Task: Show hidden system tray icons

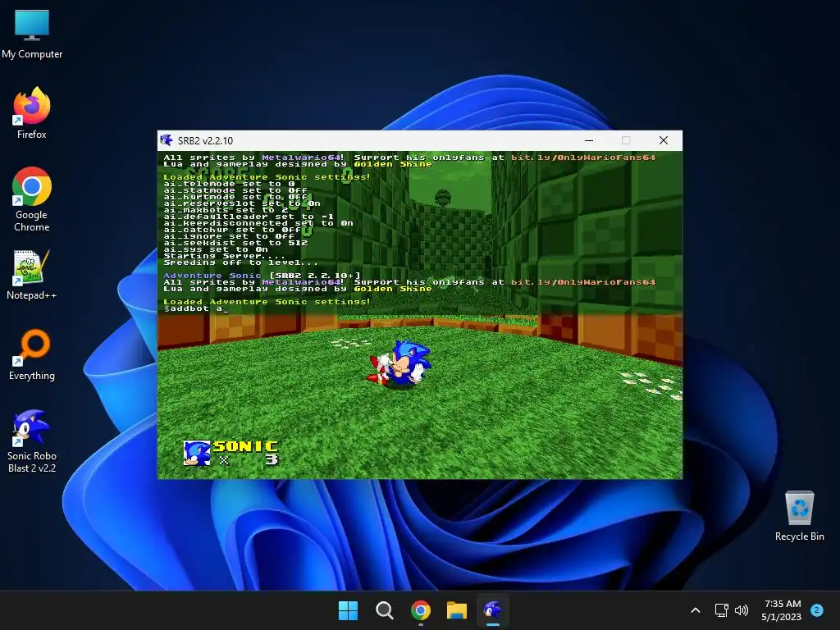Action: pyautogui.click(x=696, y=610)
